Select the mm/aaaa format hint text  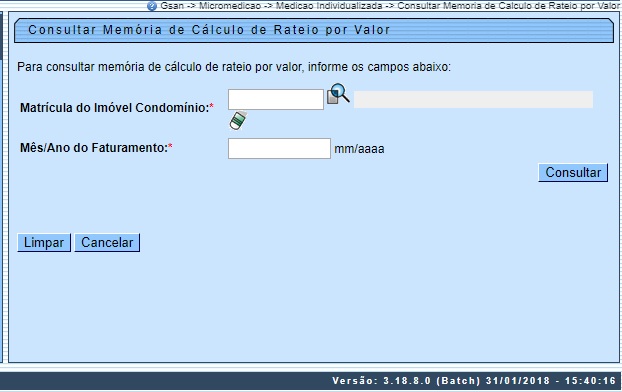[x=359, y=149]
